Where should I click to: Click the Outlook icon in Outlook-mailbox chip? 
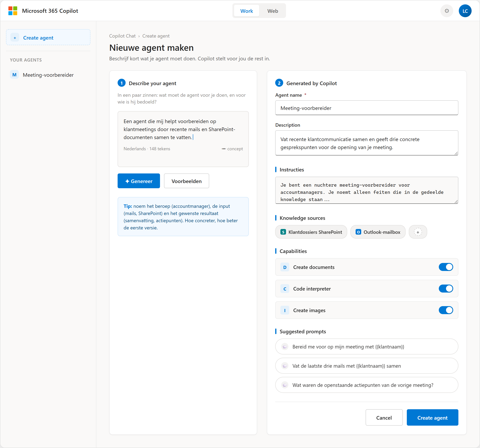tap(358, 232)
